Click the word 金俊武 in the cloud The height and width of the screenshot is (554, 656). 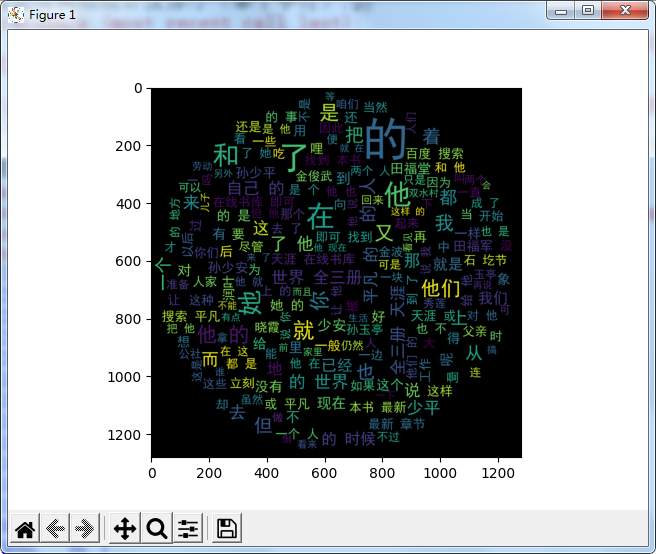(x=314, y=176)
